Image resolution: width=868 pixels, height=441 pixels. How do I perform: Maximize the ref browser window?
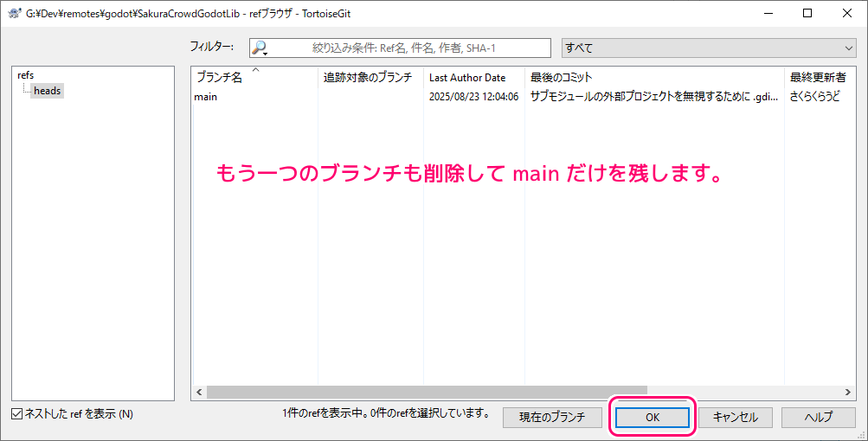click(807, 13)
